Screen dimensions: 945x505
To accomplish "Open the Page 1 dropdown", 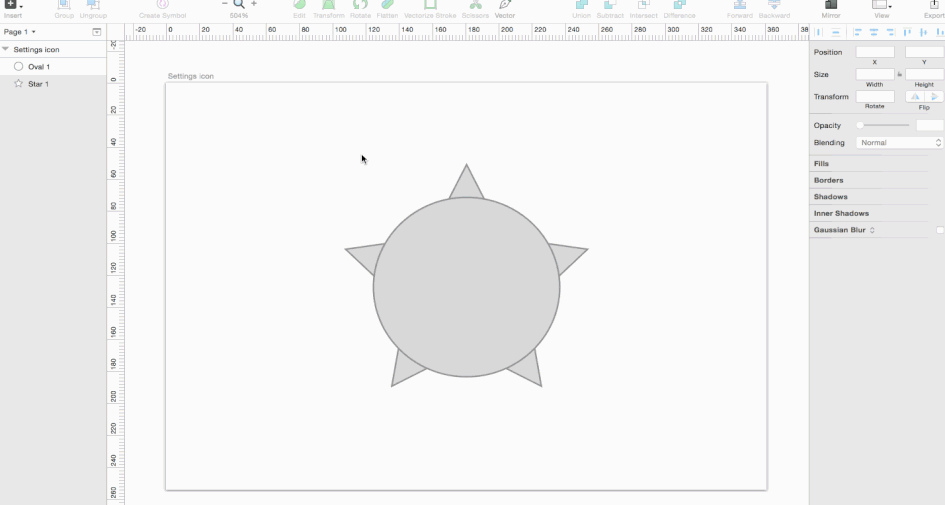I will click(x=19, y=31).
